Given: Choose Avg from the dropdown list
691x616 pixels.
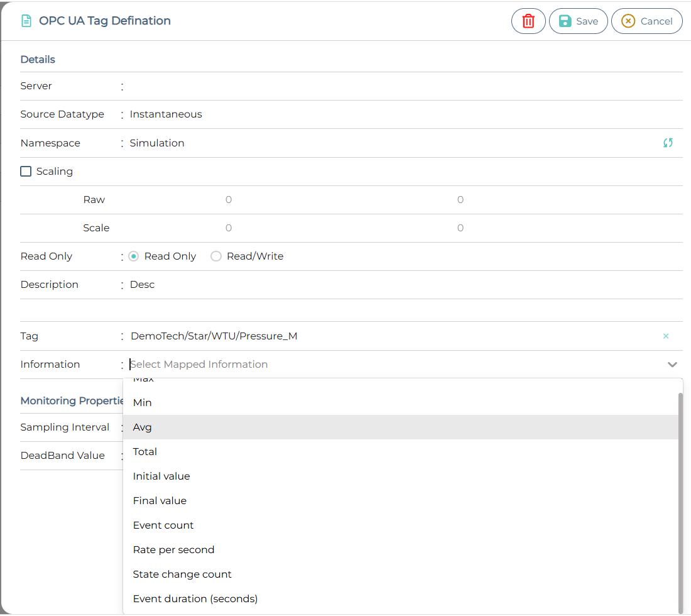Looking at the screenshot, I should [143, 427].
